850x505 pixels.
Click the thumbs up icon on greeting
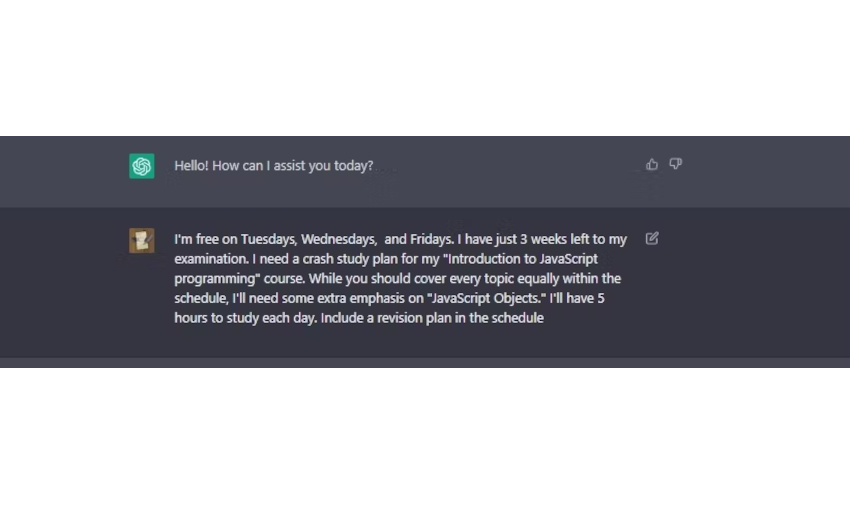click(652, 164)
